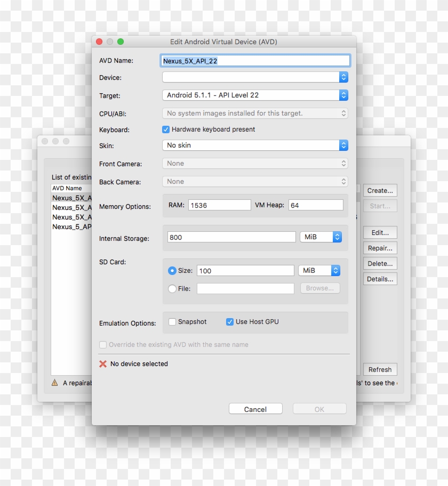Select the SD Card Size radio button
This screenshot has height=486, width=448.
pos(172,270)
